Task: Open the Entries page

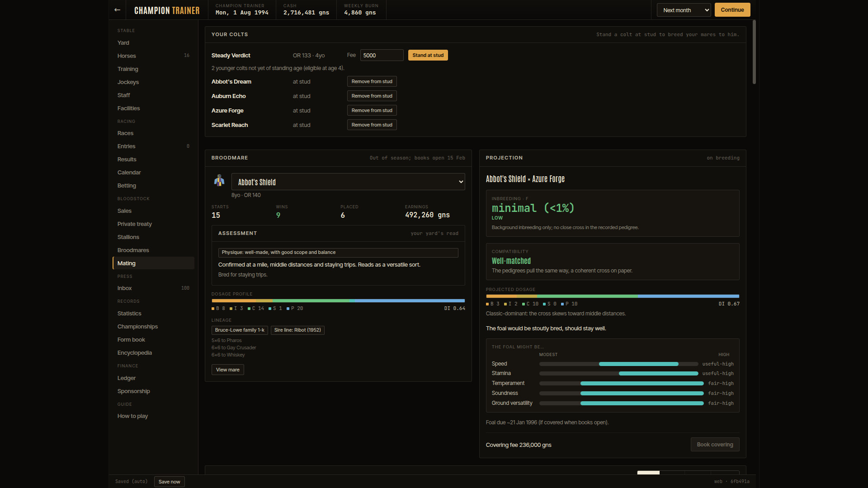Action: click(153, 146)
